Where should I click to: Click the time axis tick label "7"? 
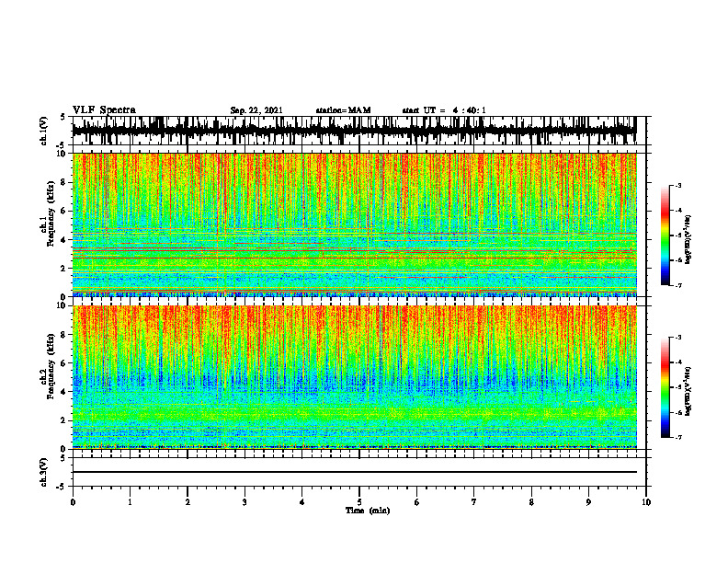474,502
